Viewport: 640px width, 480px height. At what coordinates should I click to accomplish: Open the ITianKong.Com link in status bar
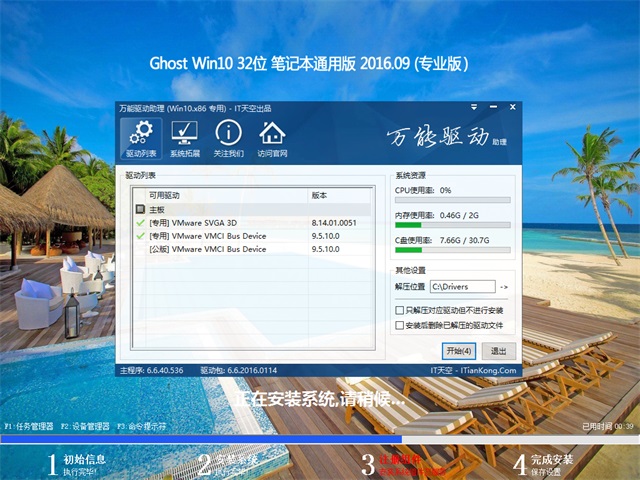point(490,370)
